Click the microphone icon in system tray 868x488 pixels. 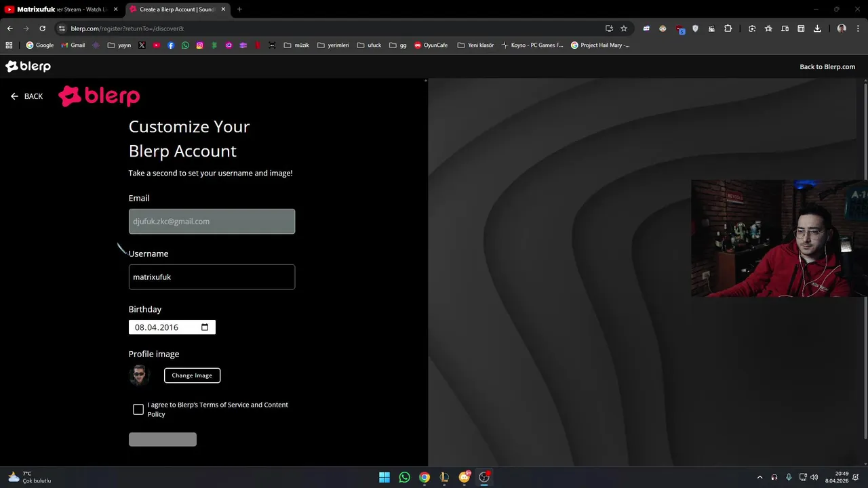click(789, 477)
